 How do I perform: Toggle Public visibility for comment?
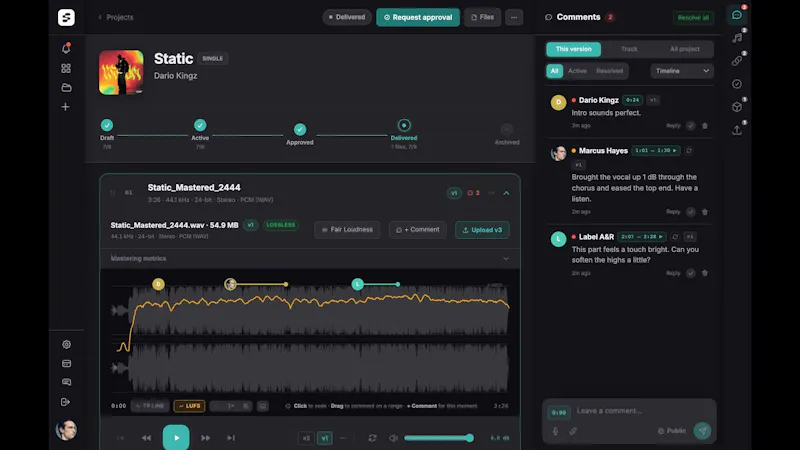[x=671, y=431]
